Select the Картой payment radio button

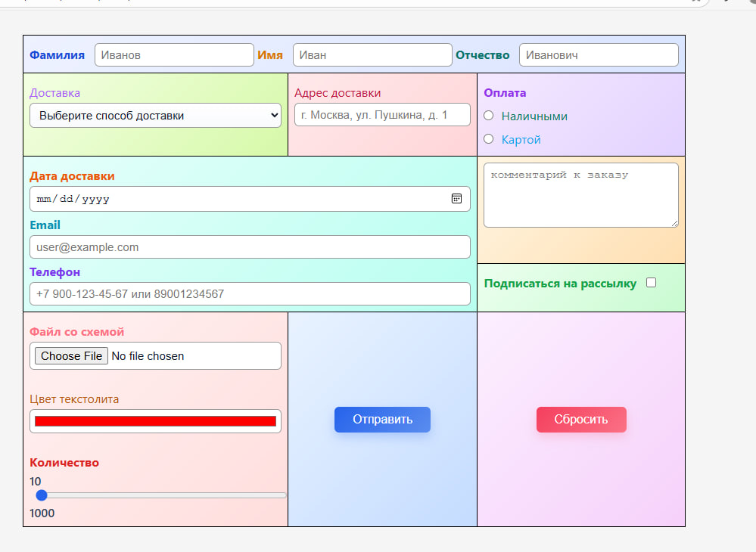[x=488, y=139]
